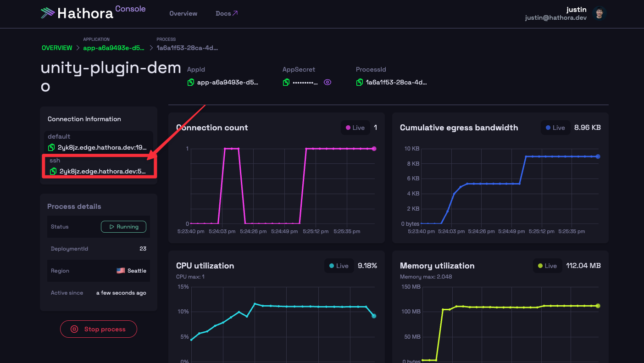Image resolution: width=644 pixels, height=363 pixels.
Task: Click the app-a6a9493e-d5 AppId value text
Action: pos(228,83)
